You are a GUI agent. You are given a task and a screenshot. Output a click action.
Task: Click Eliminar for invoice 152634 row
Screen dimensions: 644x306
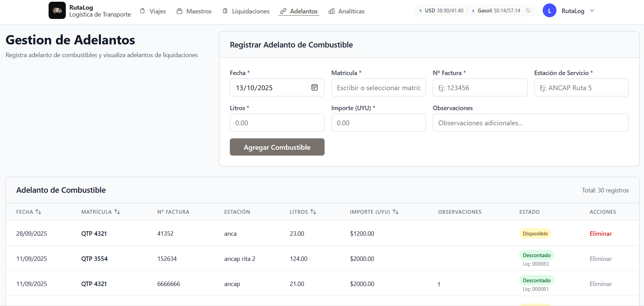(x=601, y=258)
